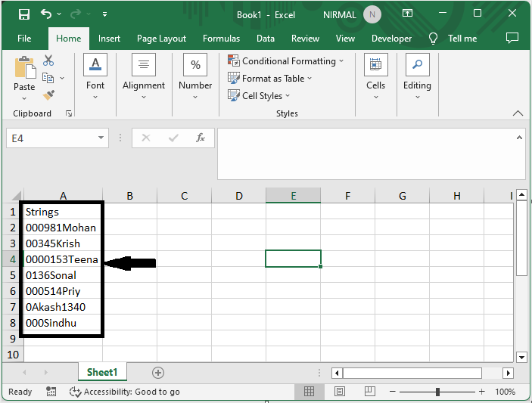This screenshot has height=403, width=532.
Task: Click the Undo arrow icon
Action: click(x=46, y=14)
